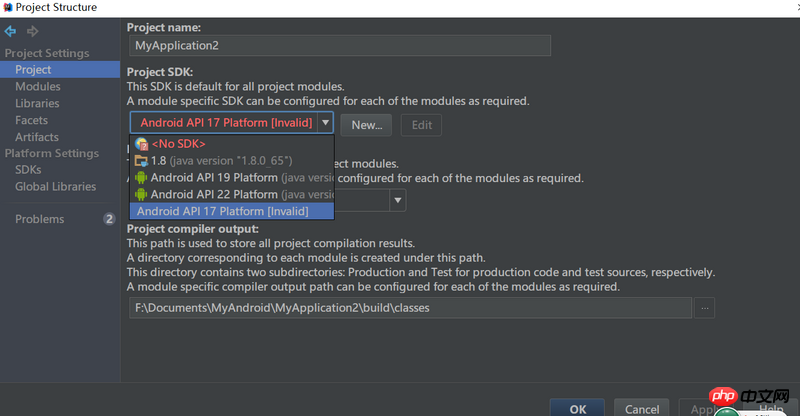Open SDKs under Platform Settings
800x416 pixels.
(28, 170)
